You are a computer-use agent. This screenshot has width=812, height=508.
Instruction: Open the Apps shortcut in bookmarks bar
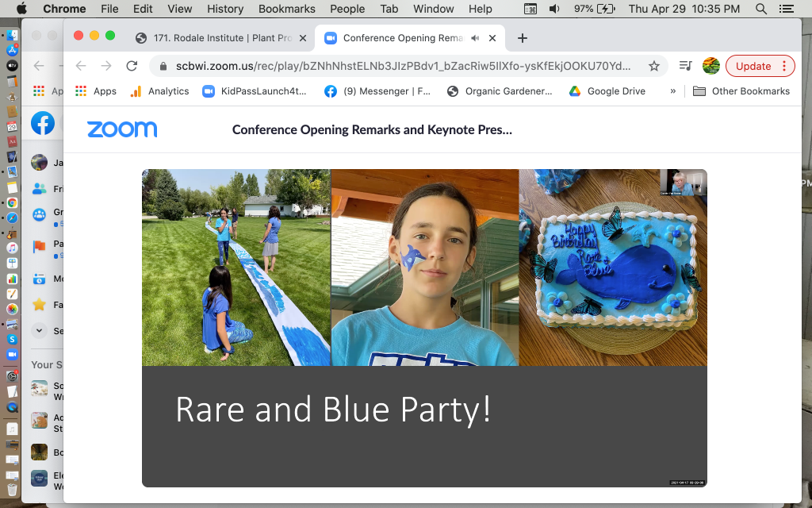coord(96,91)
